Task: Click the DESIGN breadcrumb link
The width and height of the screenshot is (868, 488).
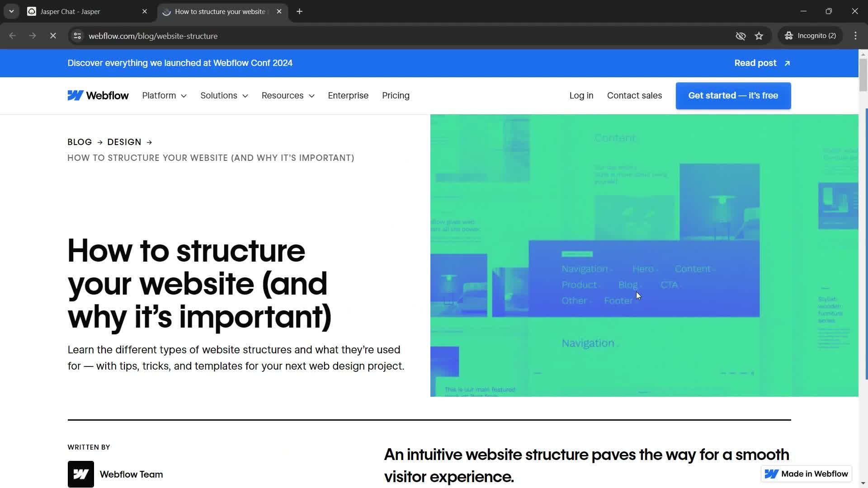Action: (124, 142)
